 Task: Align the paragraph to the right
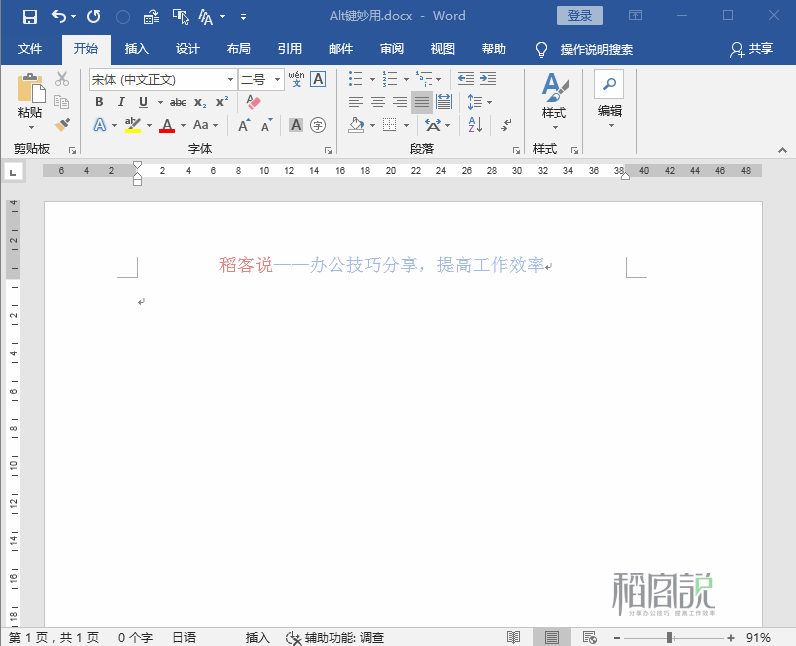click(400, 102)
